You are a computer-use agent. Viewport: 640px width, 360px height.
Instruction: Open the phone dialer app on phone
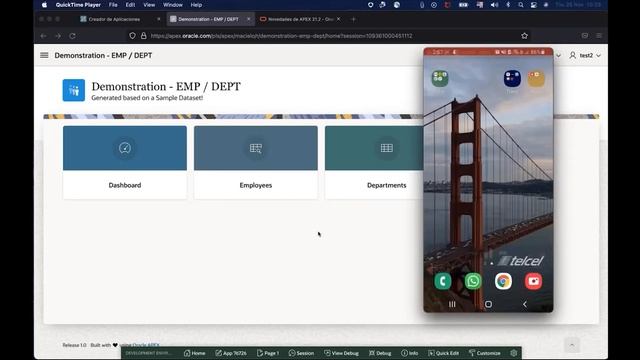(x=443, y=281)
